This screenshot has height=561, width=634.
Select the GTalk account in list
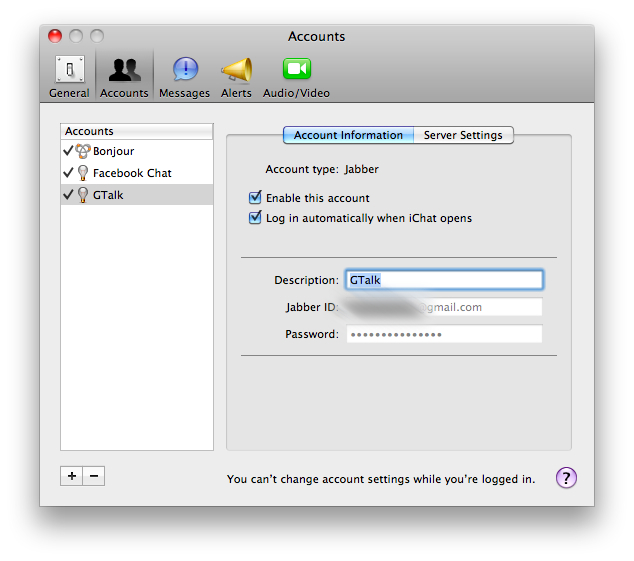[x=108, y=195]
